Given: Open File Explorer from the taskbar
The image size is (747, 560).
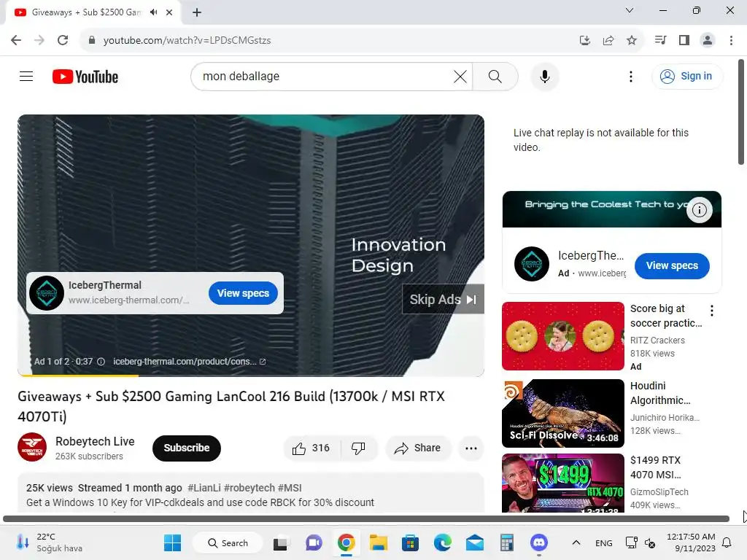Looking at the screenshot, I should (x=379, y=542).
